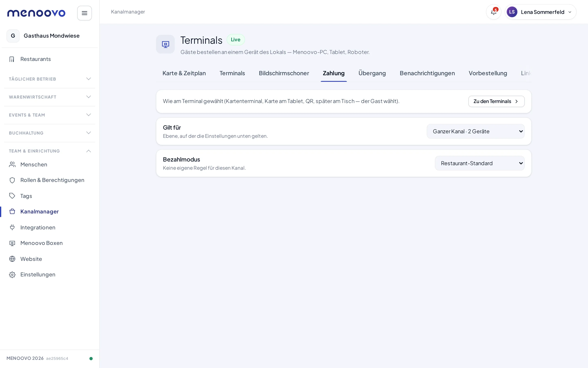Open the Gilt für dropdown
Viewport: 588px width, 368px height.
click(476, 131)
